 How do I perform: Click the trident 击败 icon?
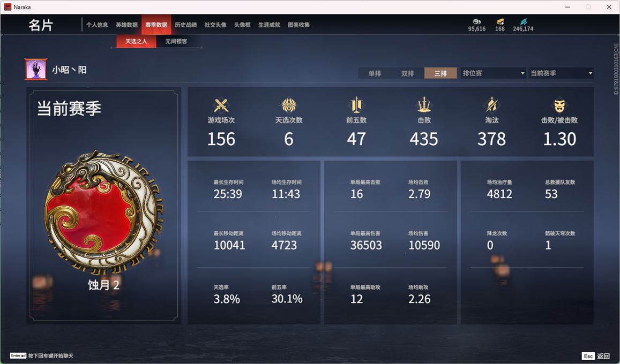pyautogui.click(x=424, y=105)
